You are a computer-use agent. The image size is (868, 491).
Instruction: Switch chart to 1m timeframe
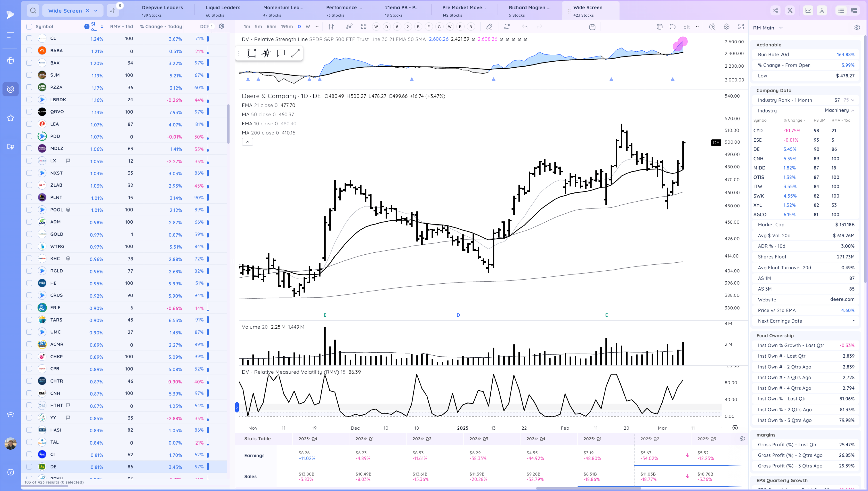tap(247, 27)
